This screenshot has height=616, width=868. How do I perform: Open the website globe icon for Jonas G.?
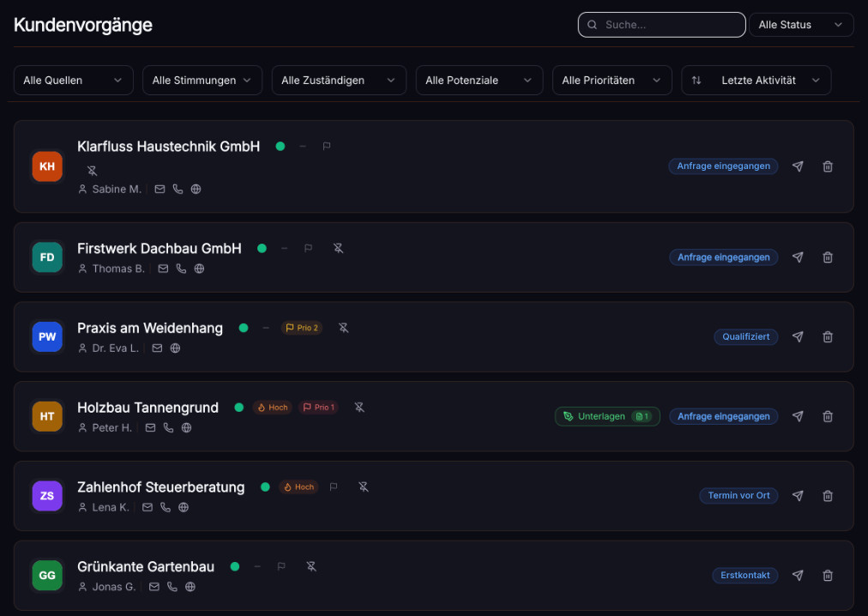pyautogui.click(x=190, y=587)
